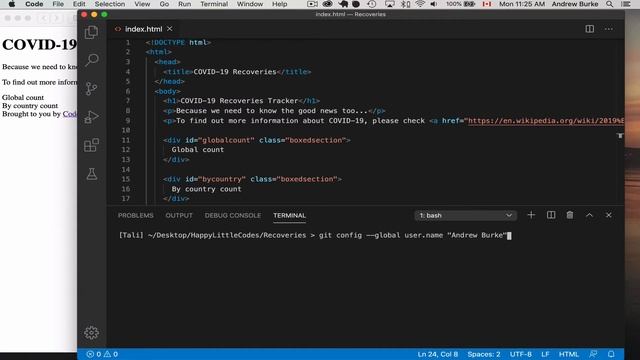Open Spotlight search in menu bar

(609, 4)
